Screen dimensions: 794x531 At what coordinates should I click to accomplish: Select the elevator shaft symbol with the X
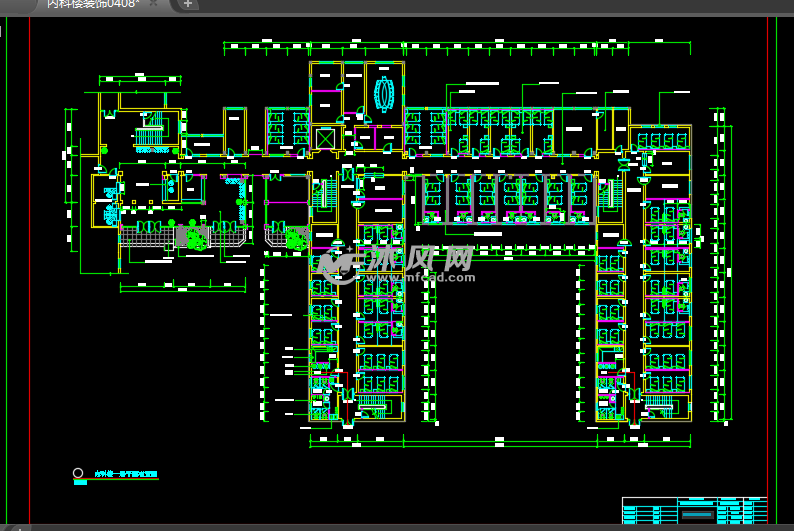click(326, 137)
